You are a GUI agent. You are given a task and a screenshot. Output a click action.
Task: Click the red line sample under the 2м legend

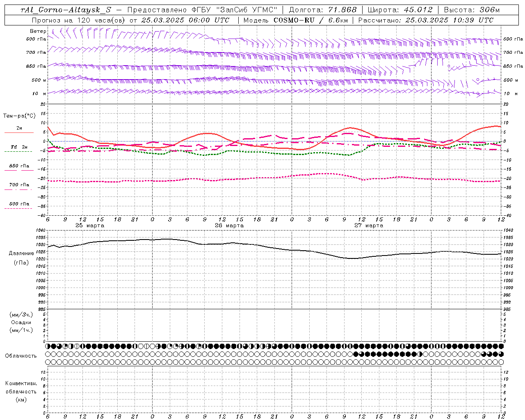point(19,133)
